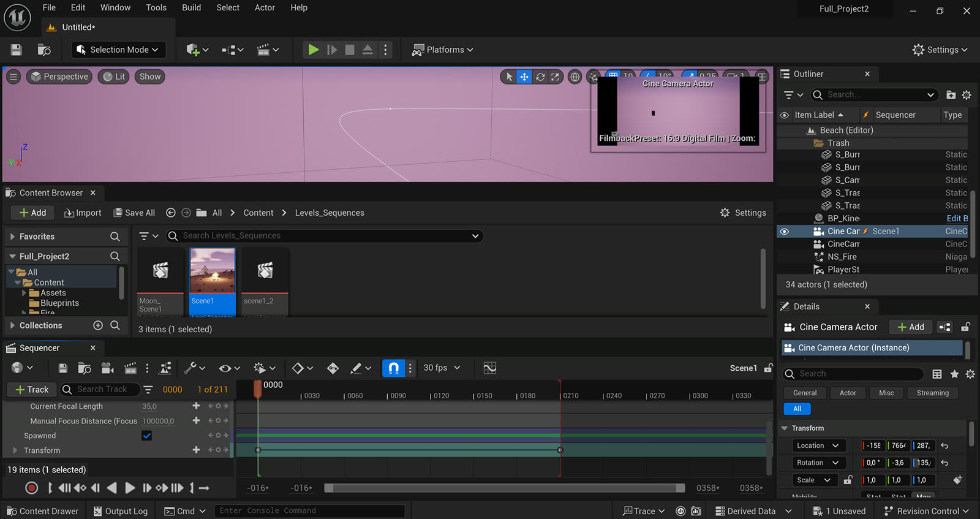Click the eject button in play toolbar
This screenshot has width=980, height=519.
point(367,50)
